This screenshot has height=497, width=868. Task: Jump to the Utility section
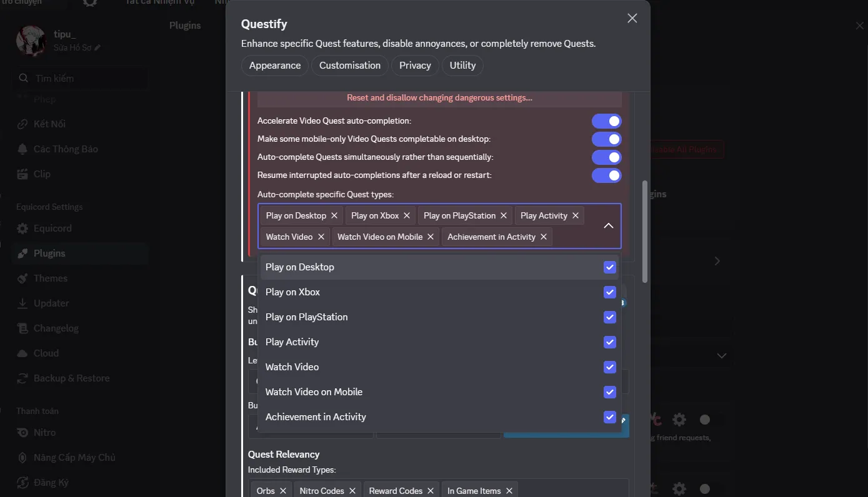pyautogui.click(x=462, y=66)
